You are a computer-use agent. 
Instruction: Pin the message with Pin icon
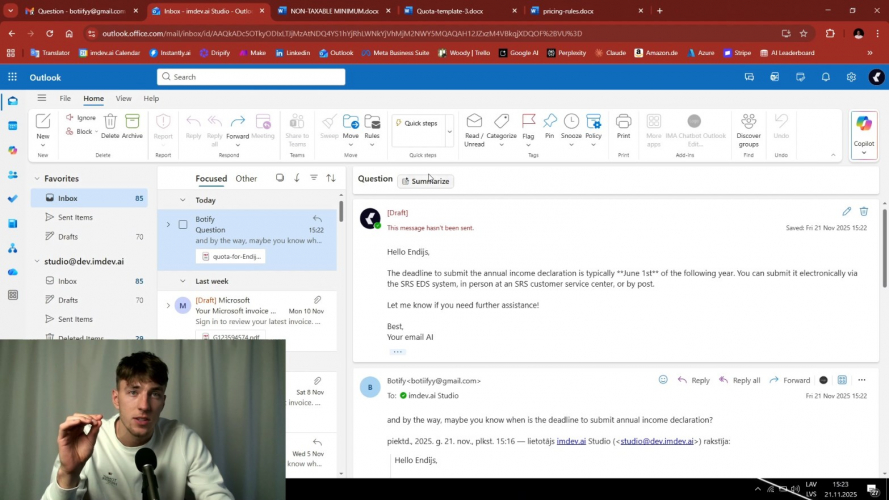tap(549, 121)
